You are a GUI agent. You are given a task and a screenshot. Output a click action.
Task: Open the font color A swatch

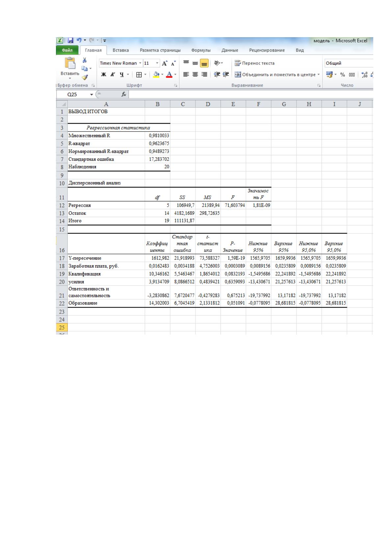pyautogui.click(x=169, y=75)
